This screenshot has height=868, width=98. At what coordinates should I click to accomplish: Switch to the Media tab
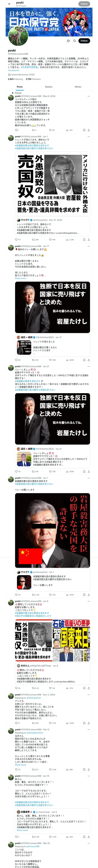78,87
